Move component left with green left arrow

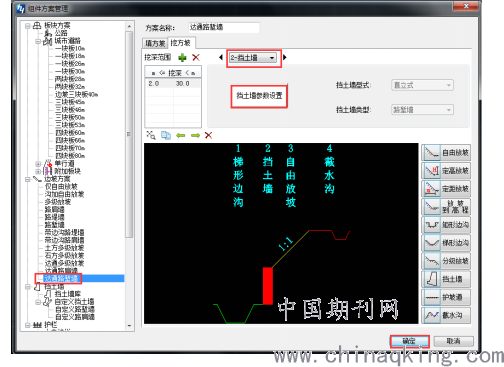pos(181,135)
